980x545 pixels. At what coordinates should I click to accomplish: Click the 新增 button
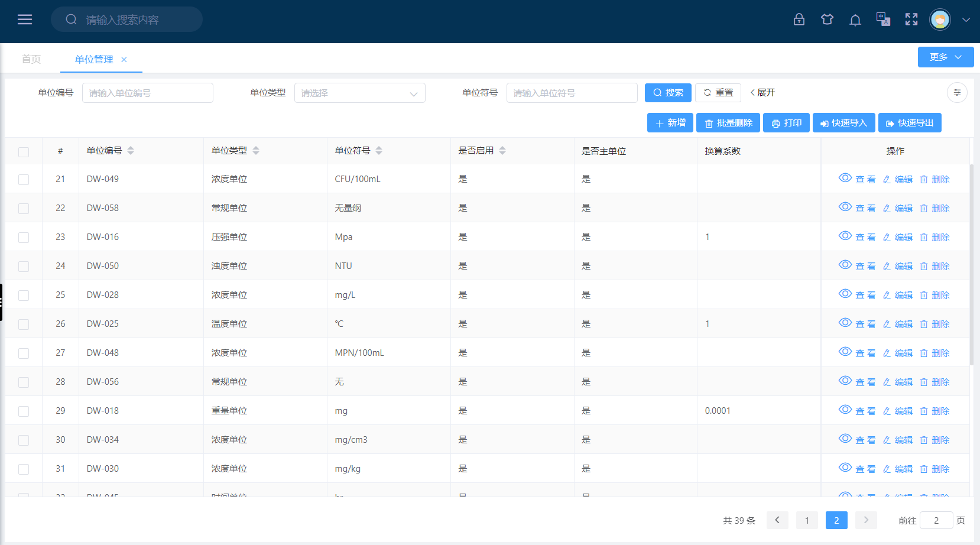click(670, 123)
